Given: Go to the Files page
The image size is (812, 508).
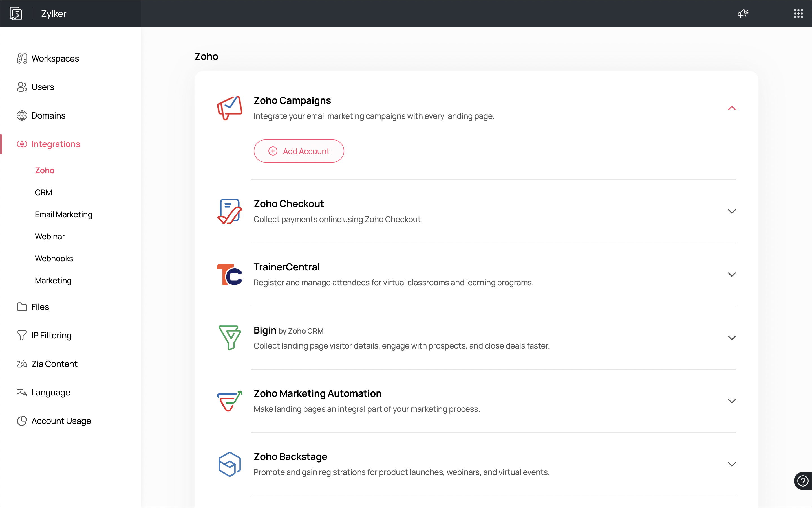Looking at the screenshot, I should point(40,307).
